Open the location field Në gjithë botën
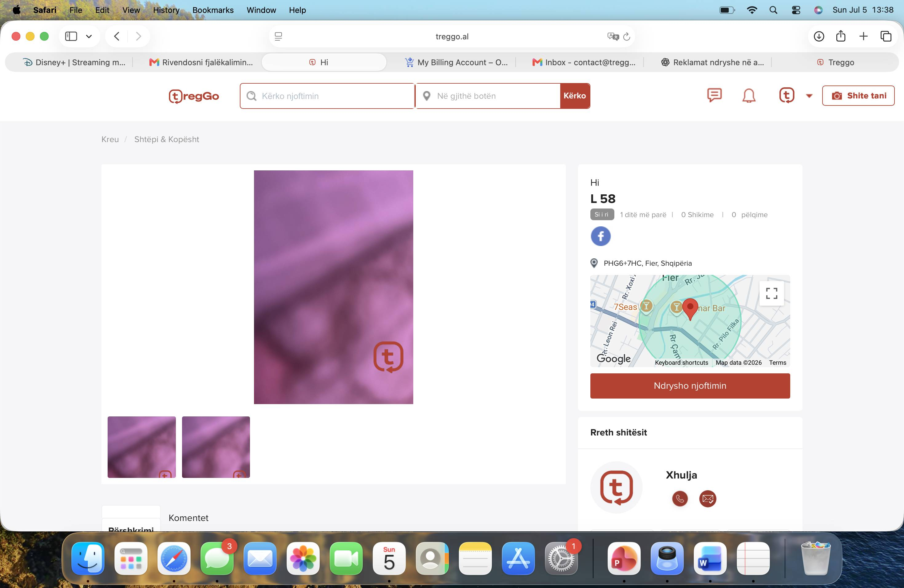This screenshot has width=904, height=588. coord(488,96)
